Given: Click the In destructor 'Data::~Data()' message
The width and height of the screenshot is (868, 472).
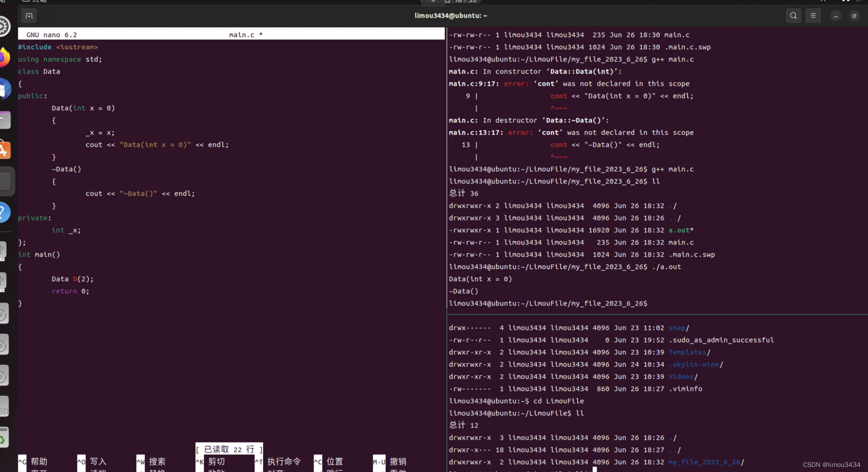Looking at the screenshot, I should pos(529,121).
